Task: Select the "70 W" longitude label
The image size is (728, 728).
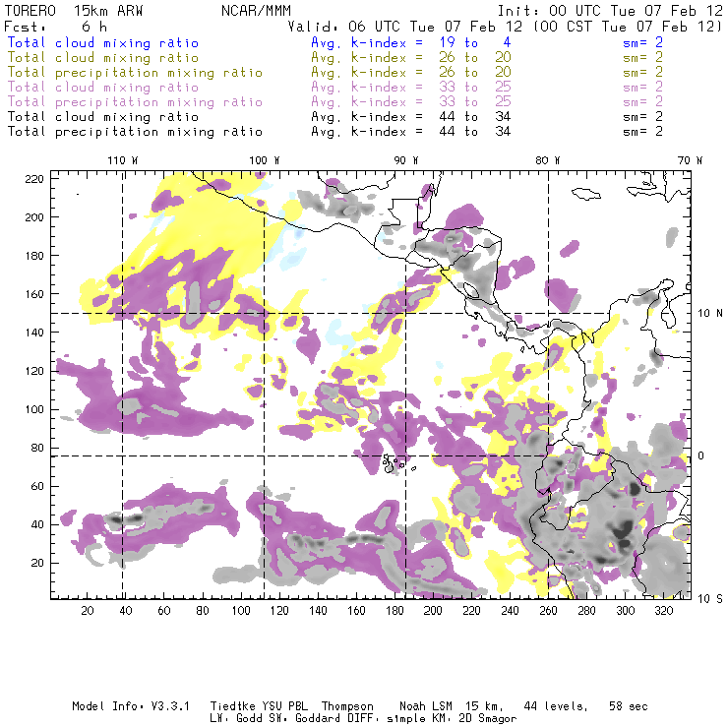Action: 690,160
